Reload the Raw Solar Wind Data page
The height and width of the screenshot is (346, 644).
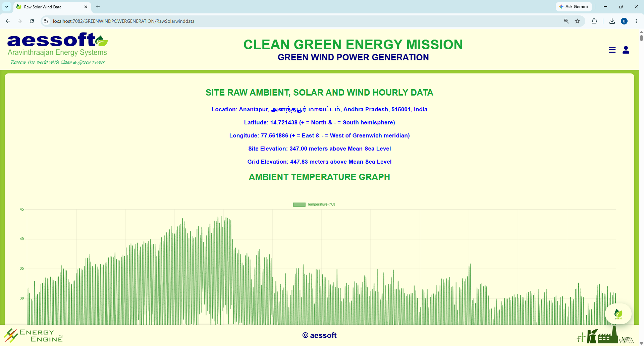[x=32, y=21]
